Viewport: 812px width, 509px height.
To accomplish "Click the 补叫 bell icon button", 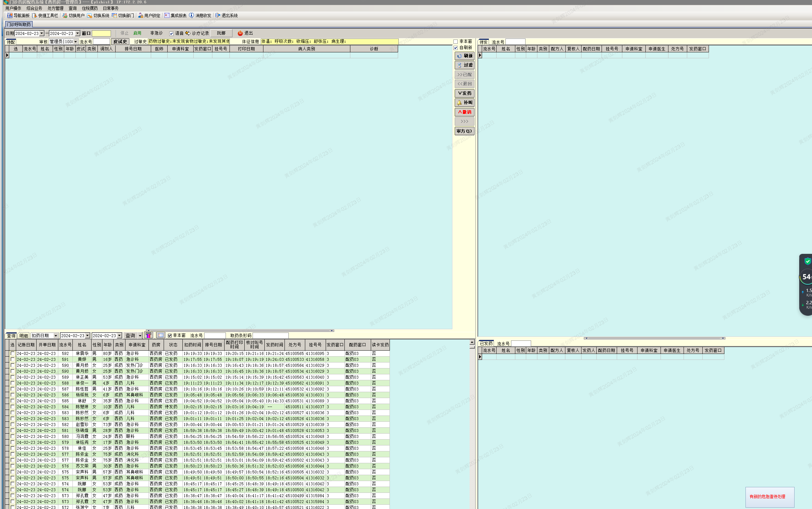I will [464, 103].
